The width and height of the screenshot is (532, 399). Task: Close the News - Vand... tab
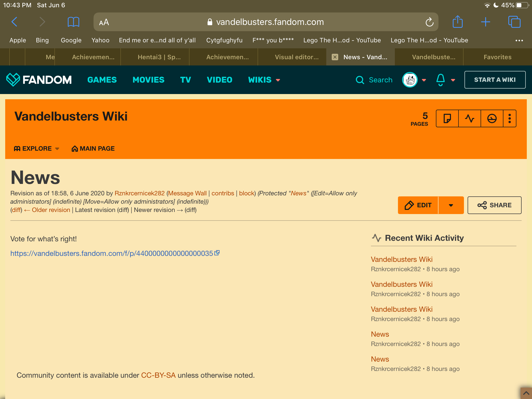[x=335, y=57]
